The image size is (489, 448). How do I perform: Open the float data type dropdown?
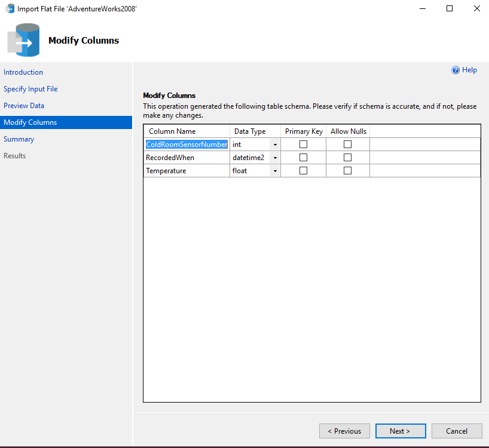275,171
